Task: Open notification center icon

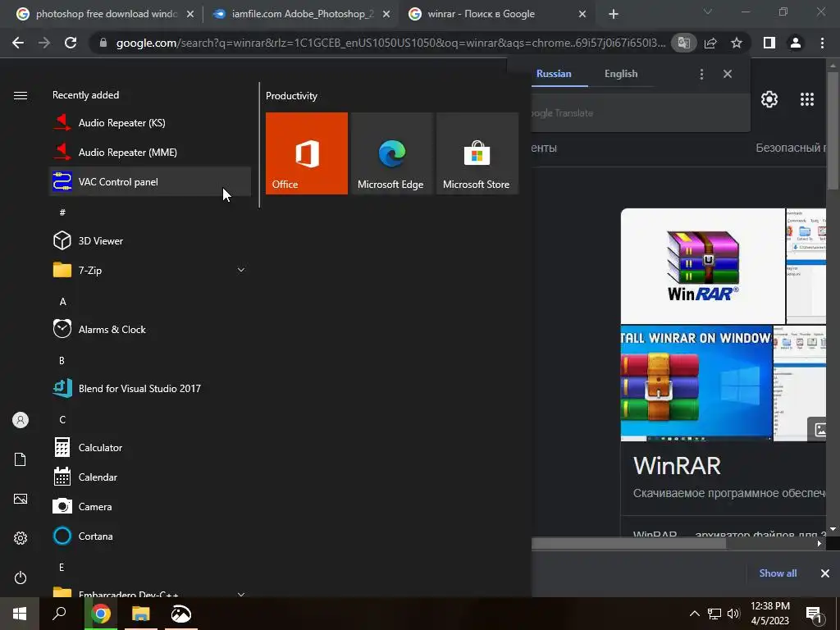Action: [x=815, y=614]
